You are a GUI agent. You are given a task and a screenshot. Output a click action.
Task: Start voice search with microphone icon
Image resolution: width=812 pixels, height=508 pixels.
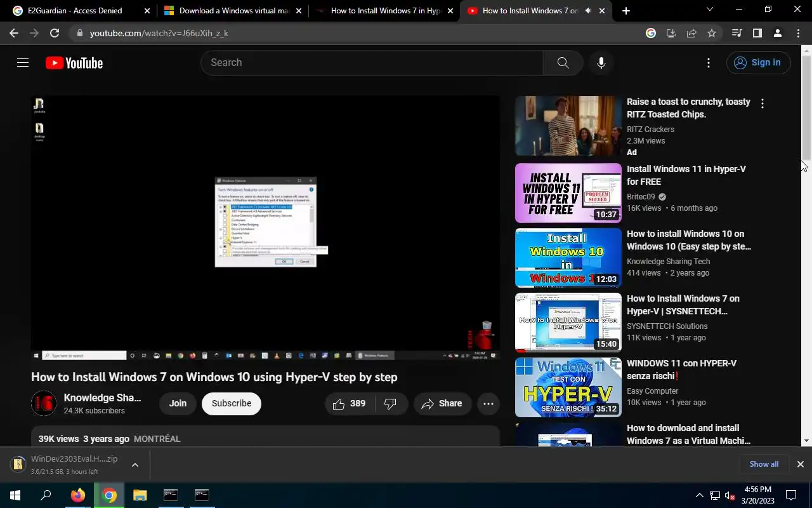(x=601, y=63)
